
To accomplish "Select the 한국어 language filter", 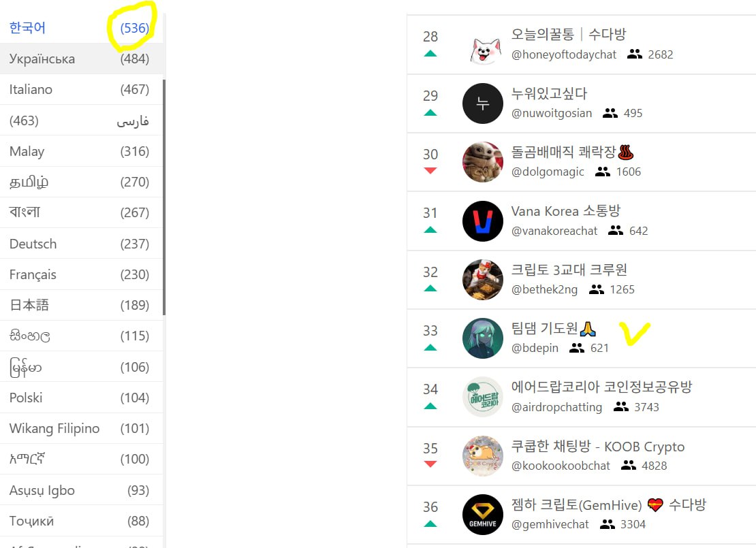I will pos(81,28).
